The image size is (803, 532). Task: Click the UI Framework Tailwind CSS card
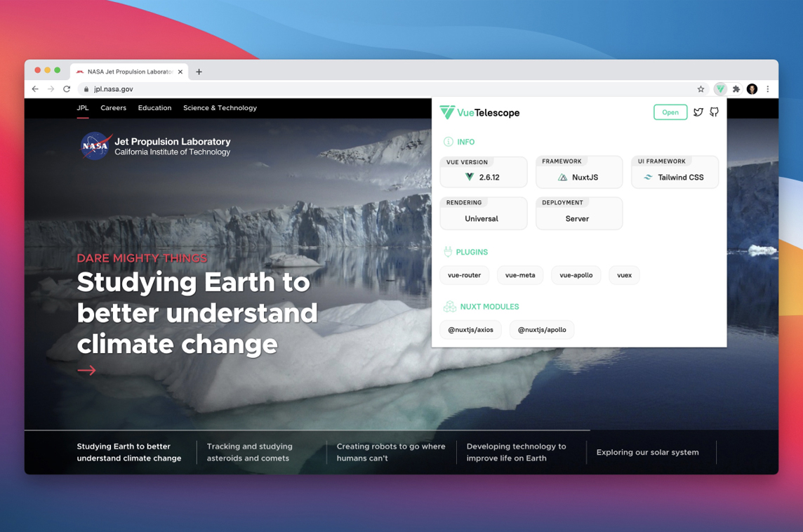pyautogui.click(x=675, y=172)
